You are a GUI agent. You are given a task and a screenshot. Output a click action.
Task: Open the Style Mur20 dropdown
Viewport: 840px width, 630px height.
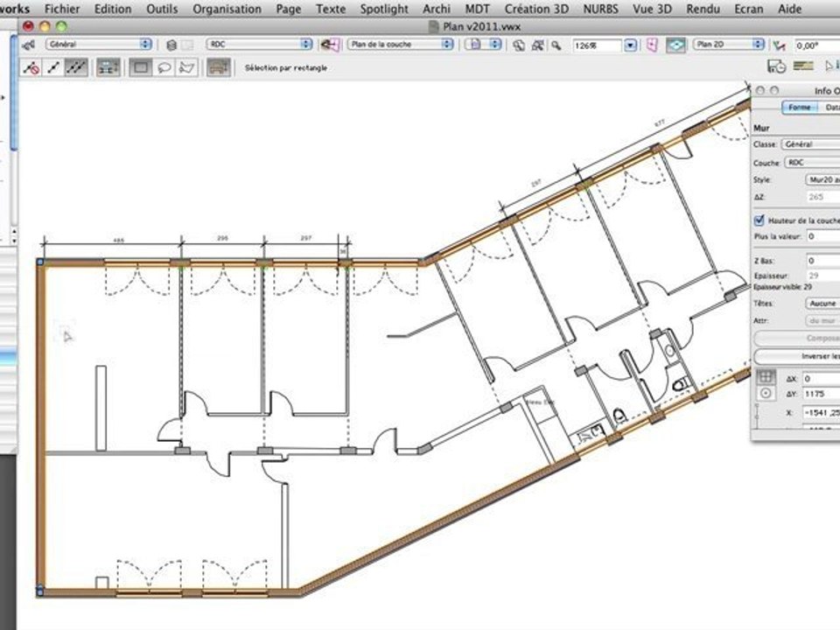click(822, 180)
